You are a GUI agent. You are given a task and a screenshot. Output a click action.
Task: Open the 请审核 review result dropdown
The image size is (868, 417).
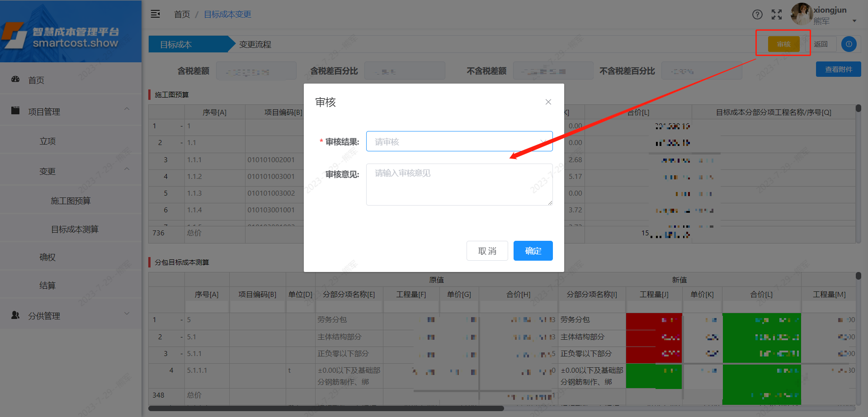[x=459, y=141]
